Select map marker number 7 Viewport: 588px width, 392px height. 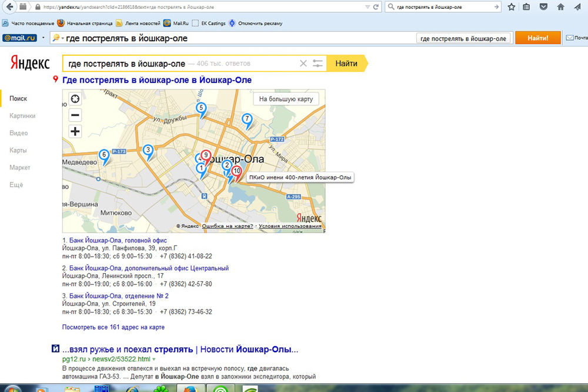coord(247,120)
